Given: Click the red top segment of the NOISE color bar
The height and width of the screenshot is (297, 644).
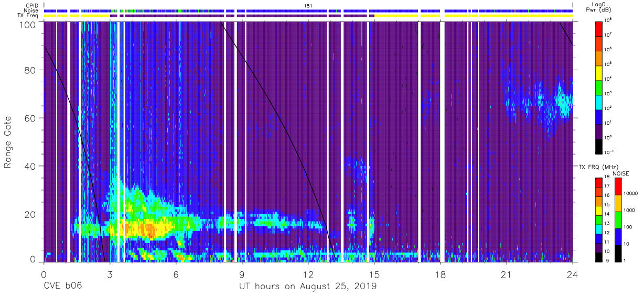Looking at the screenshot, I should pyautogui.click(x=618, y=186).
